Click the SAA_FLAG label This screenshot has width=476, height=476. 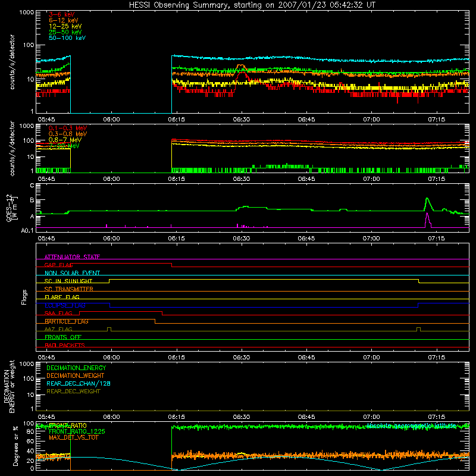pos(58,313)
